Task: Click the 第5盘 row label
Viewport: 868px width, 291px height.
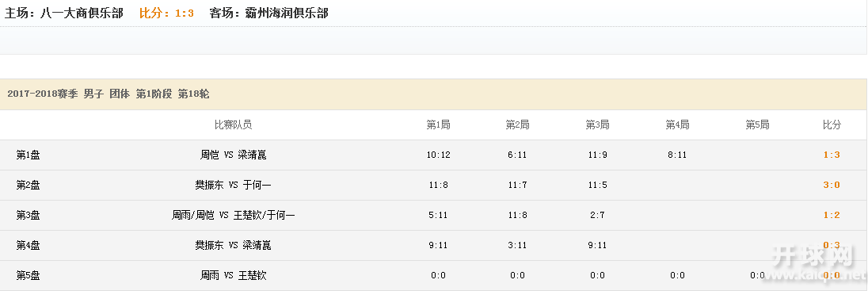Action: [28, 275]
